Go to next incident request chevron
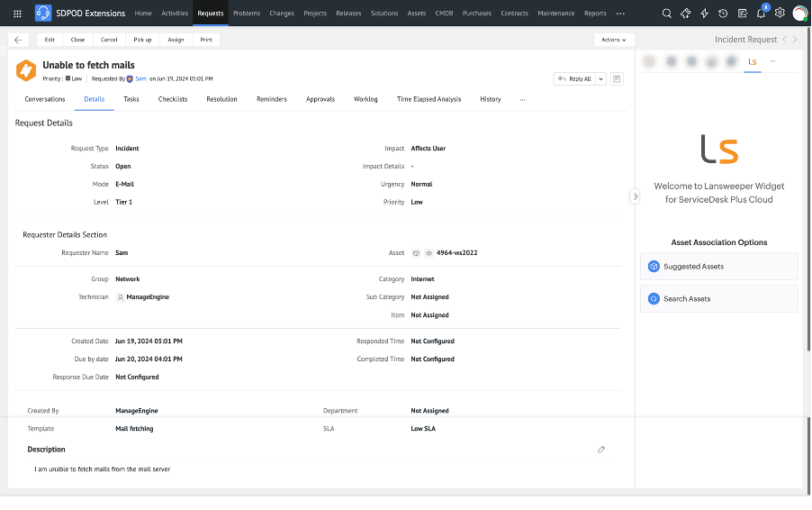The height and width of the screenshot is (510, 812). pos(795,40)
